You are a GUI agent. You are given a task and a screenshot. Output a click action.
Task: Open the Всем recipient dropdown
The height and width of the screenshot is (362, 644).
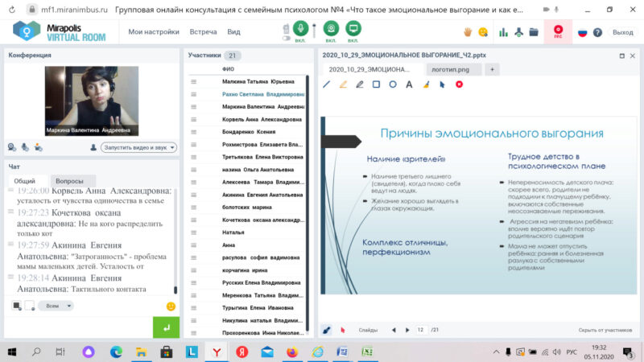point(56,306)
